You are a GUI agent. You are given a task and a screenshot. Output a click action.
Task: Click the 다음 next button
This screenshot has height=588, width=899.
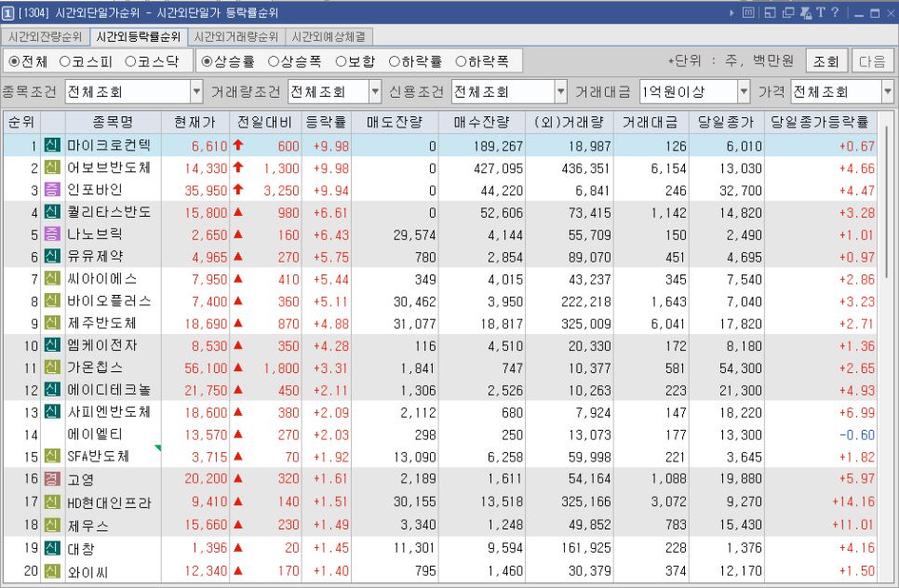pyautogui.click(x=872, y=60)
